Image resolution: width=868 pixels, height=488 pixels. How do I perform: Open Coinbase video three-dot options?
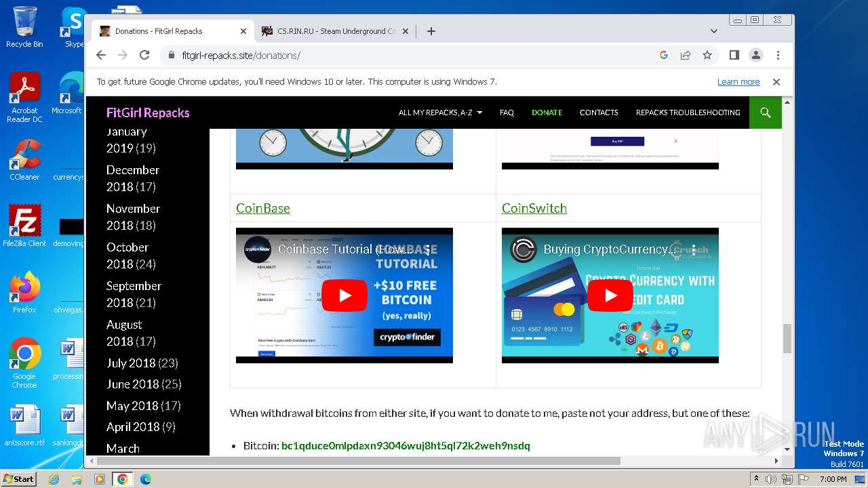(428, 249)
